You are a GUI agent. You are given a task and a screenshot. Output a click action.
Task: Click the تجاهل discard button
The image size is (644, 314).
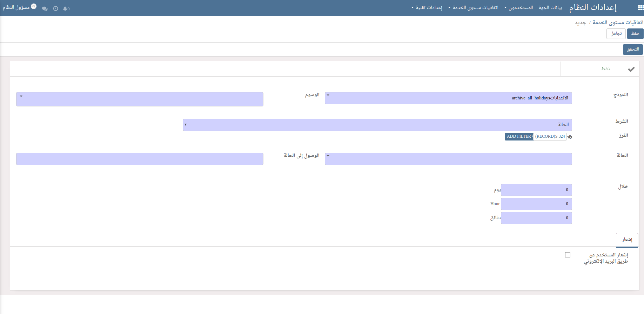616,34
